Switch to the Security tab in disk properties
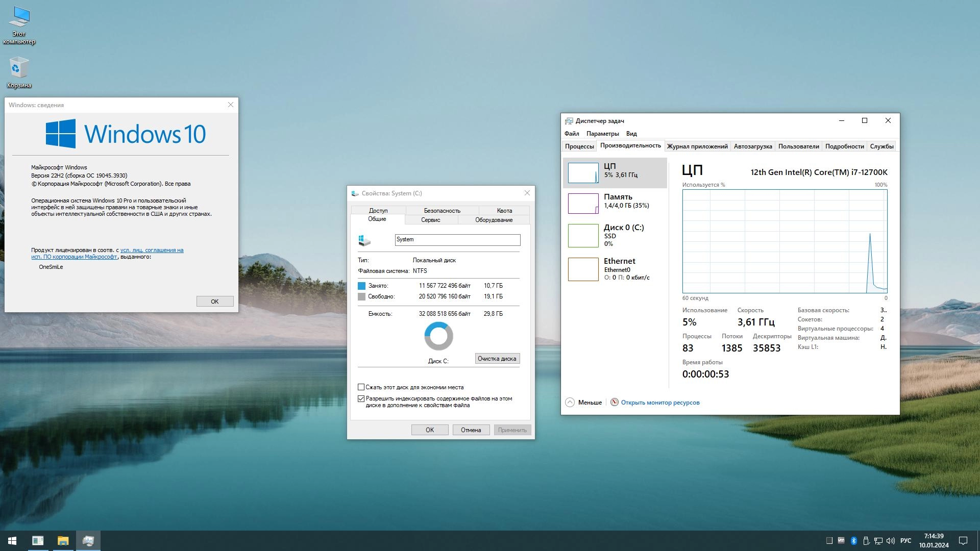This screenshot has width=980, height=551. (442, 211)
